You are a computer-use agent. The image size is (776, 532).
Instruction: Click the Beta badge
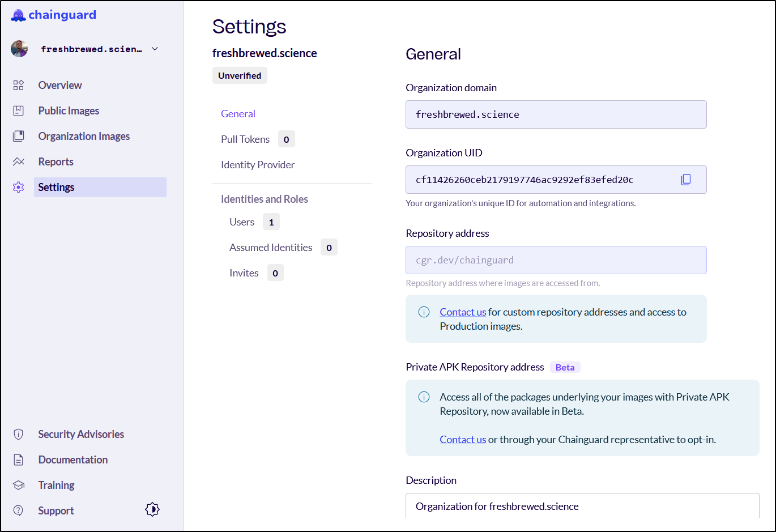point(565,367)
